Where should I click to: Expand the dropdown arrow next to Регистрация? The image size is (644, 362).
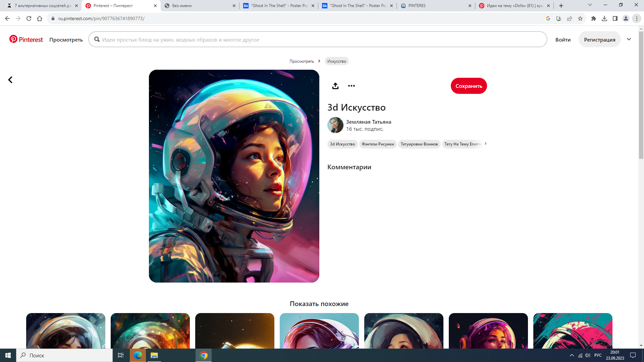point(629,39)
